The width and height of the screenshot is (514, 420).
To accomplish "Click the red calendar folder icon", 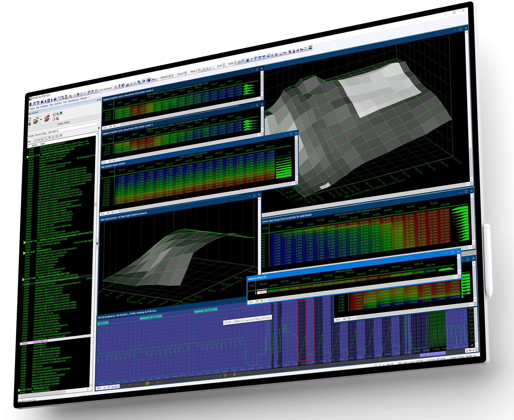I will [47, 118].
